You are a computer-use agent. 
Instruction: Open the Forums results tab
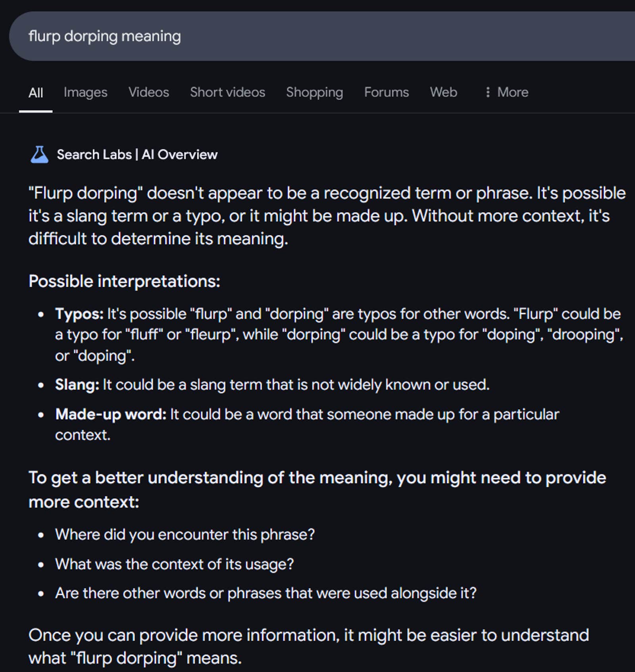click(x=386, y=92)
